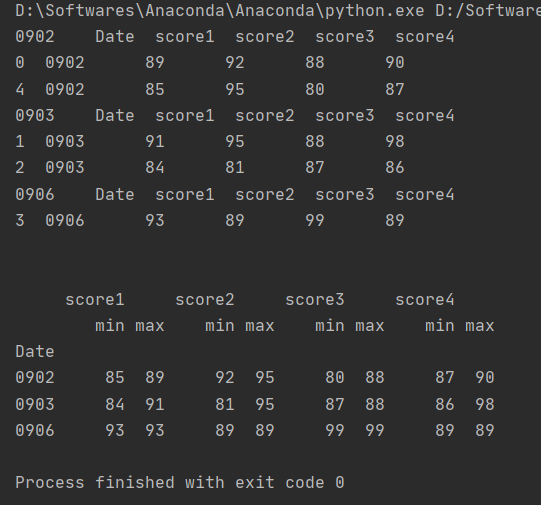Click score4 max 90 in summary row 0902
The width and height of the screenshot is (541, 505).
tap(485, 378)
